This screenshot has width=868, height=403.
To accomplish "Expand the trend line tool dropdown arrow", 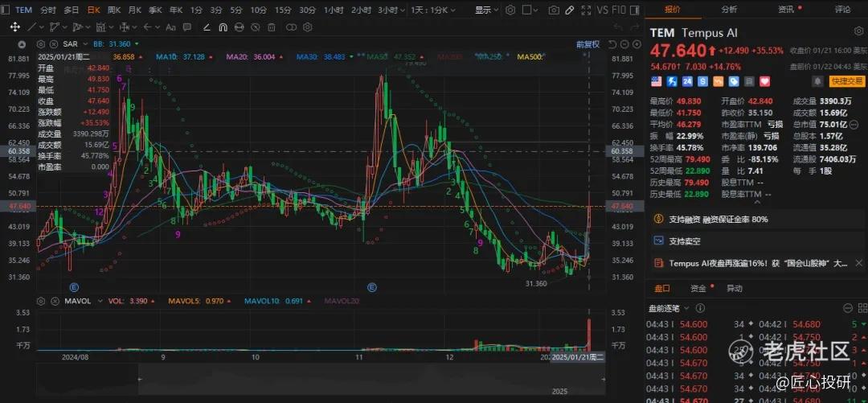I will [43, 27].
